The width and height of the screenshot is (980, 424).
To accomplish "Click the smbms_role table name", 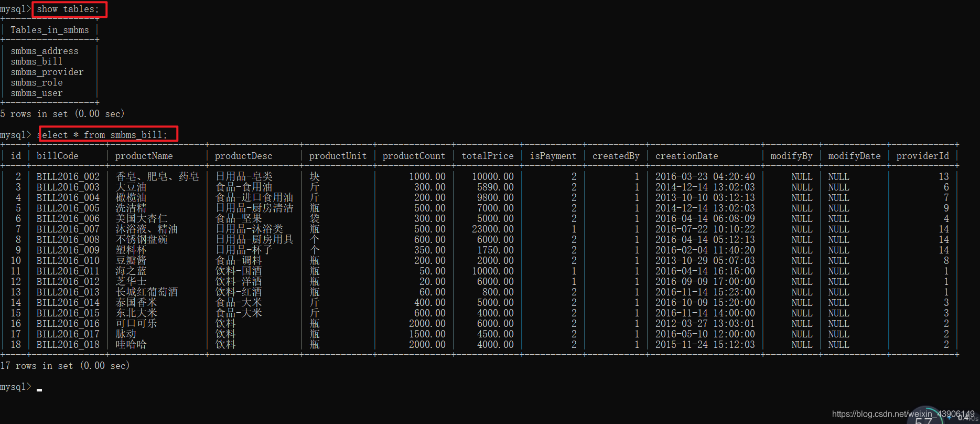I will pos(37,82).
